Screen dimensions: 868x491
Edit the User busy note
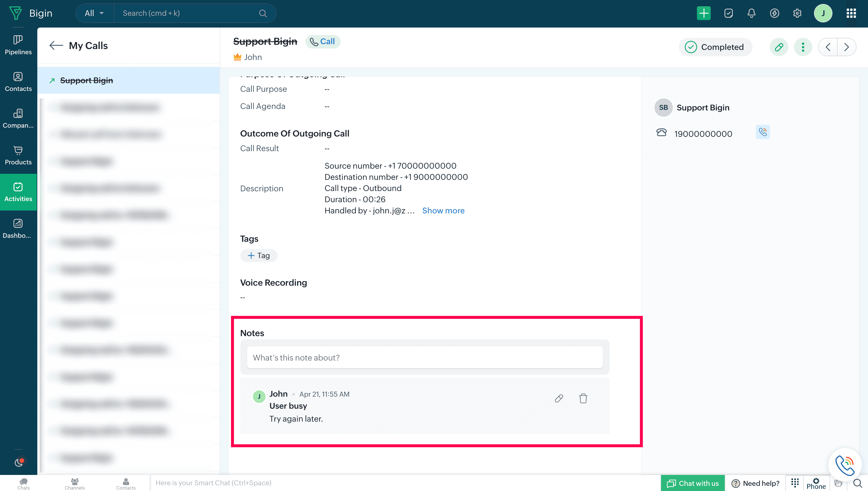559,398
